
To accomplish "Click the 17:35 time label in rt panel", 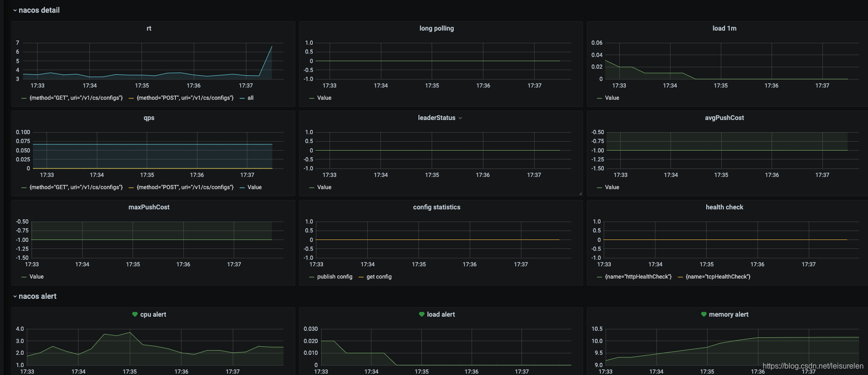I will pos(142,86).
